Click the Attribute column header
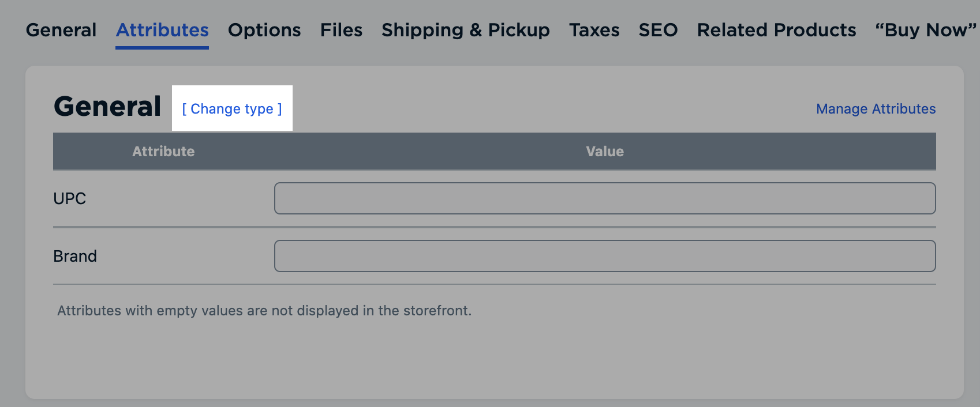The height and width of the screenshot is (407, 980). [163, 151]
